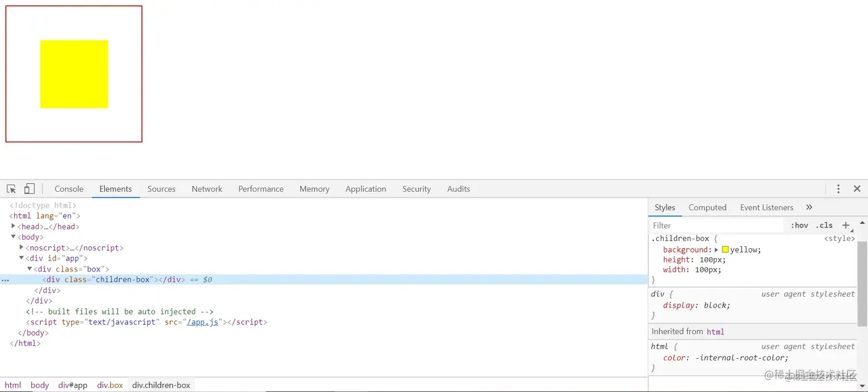Viewport: 868px width, 392px height.
Task: Click the display: block property
Action: (x=697, y=305)
